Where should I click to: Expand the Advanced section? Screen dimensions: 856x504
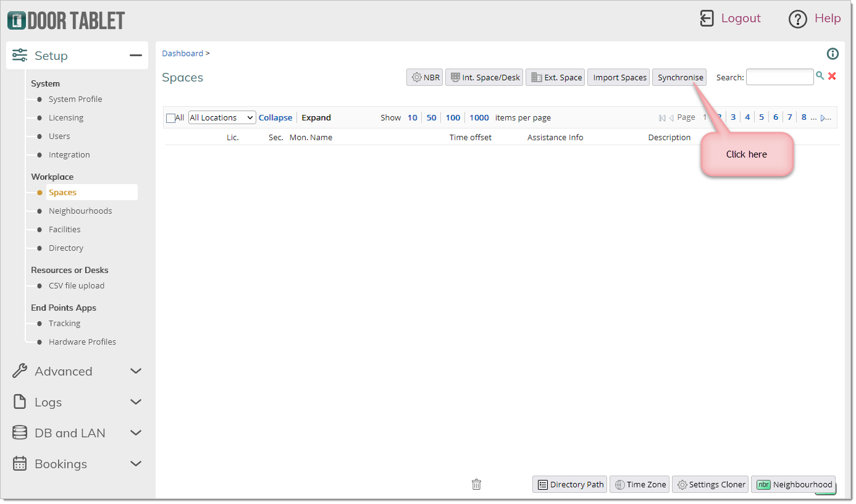136,371
